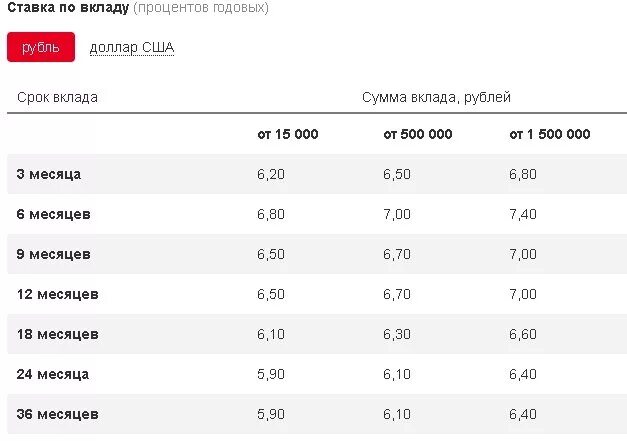Select the '36 месяцев' row label
This screenshot has height=441, width=627.
click(x=58, y=414)
